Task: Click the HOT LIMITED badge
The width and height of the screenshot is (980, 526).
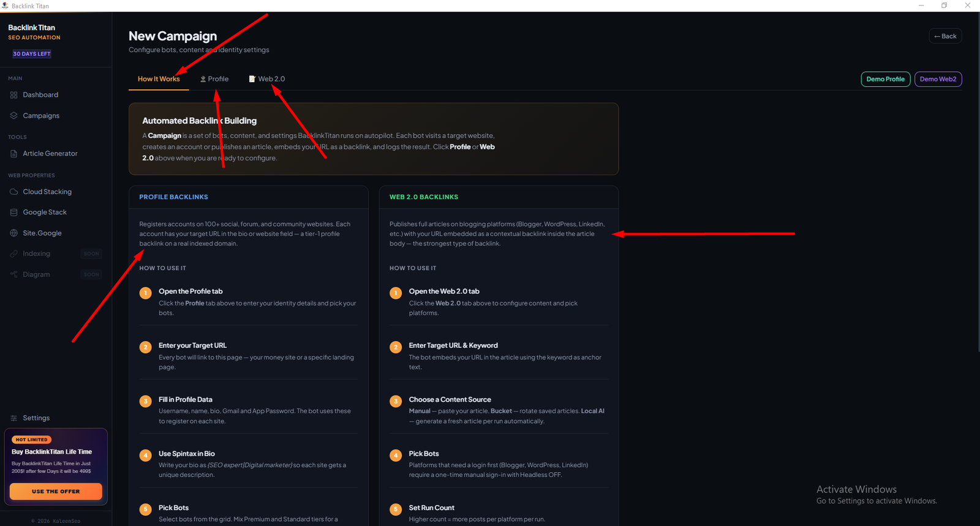Action: (32, 440)
